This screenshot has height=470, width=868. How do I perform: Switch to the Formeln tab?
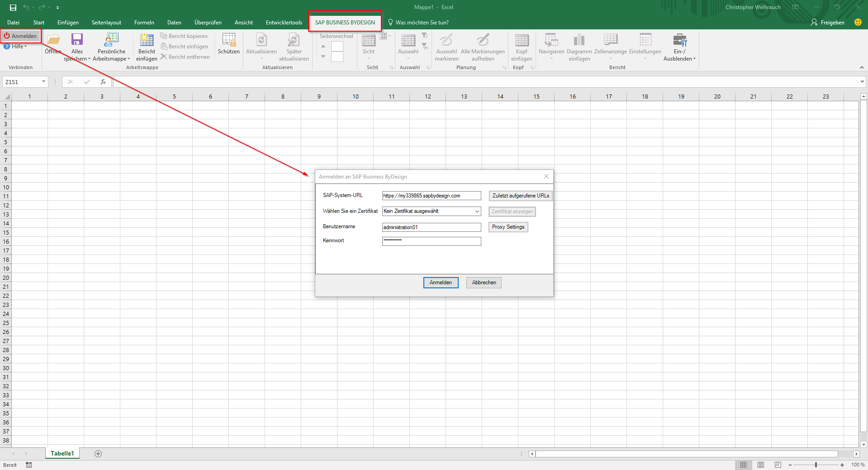coord(144,22)
